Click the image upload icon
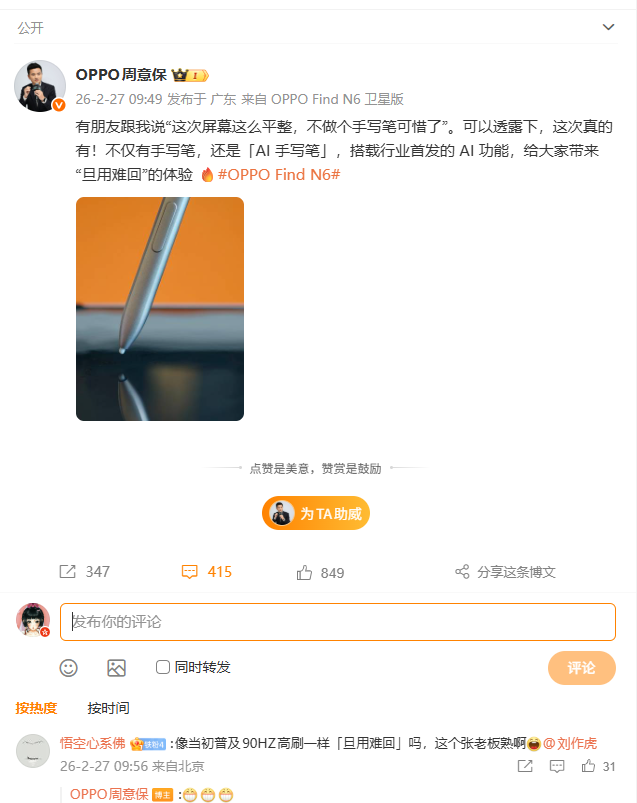 point(116,668)
